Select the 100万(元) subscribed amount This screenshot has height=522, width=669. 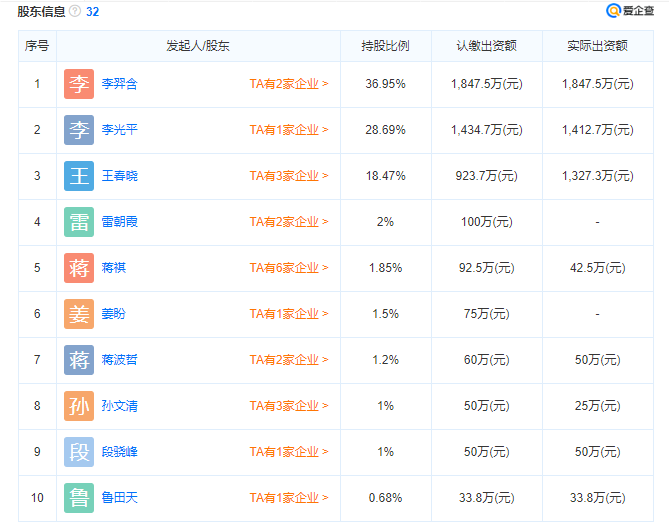pos(487,222)
